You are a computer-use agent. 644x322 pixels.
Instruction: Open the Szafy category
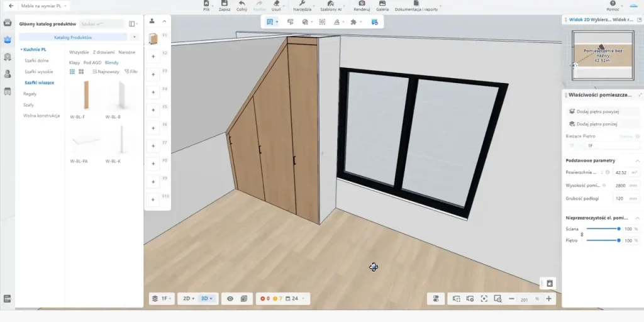[x=28, y=105]
